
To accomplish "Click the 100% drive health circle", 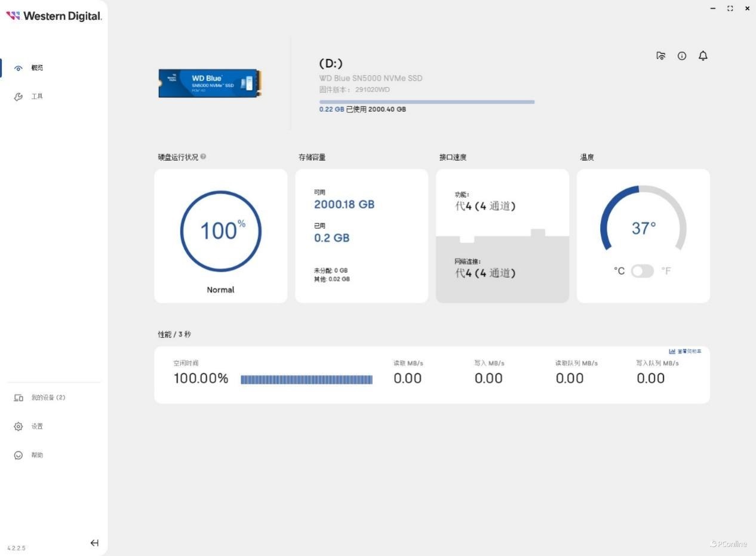I will click(221, 231).
